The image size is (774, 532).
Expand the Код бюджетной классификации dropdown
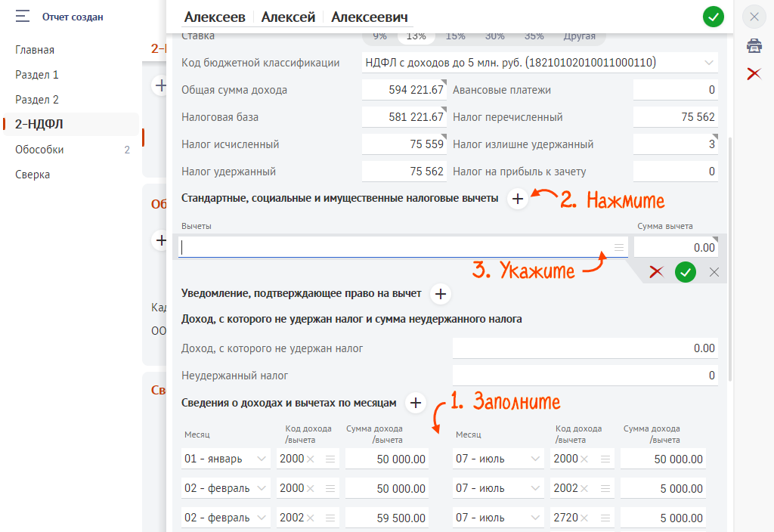708,63
